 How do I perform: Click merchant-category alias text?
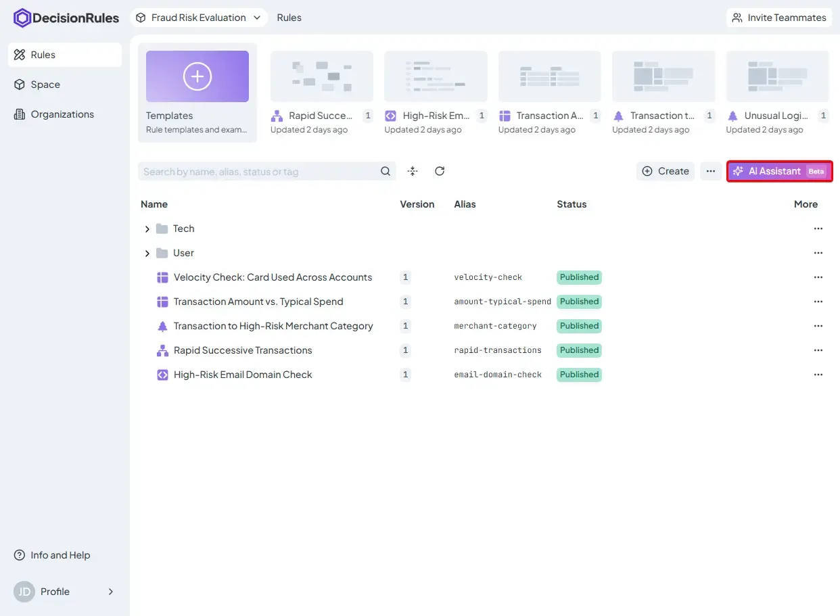[x=495, y=326]
